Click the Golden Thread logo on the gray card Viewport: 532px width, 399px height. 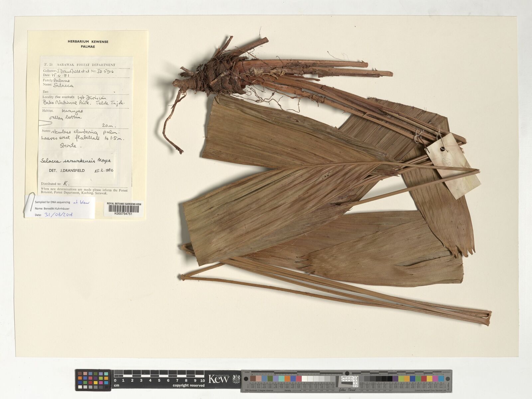pos(347,390)
